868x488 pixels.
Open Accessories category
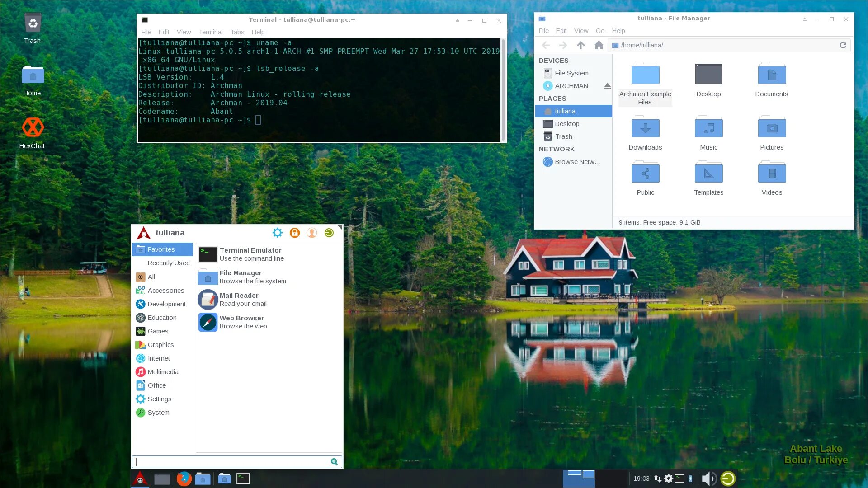tap(163, 291)
